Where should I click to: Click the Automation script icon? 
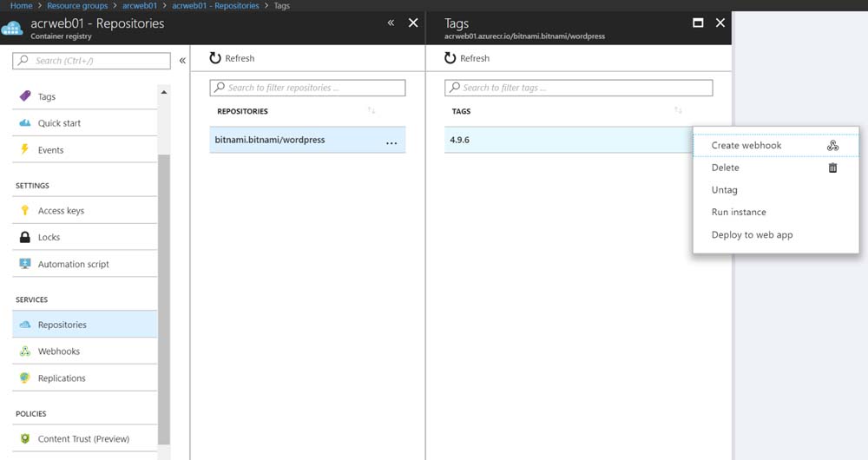(x=25, y=265)
